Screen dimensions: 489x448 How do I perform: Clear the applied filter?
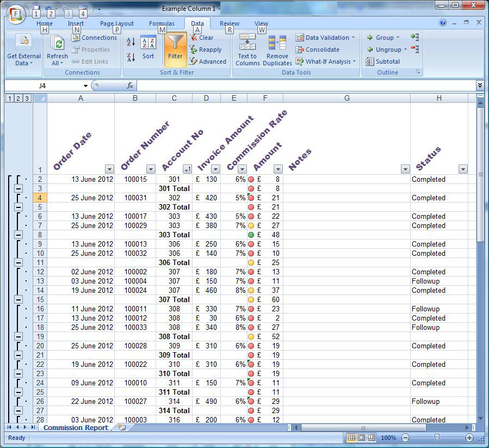coord(202,38)
